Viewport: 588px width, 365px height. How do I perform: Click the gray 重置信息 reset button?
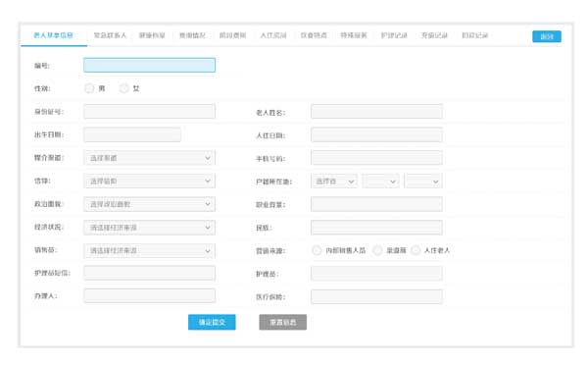click(x=283, y=322)
